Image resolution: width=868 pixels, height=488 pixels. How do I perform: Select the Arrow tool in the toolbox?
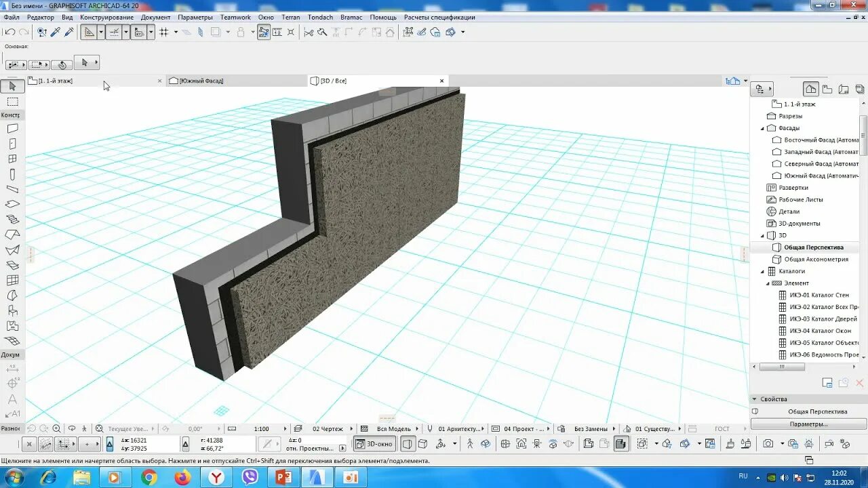click(12, 86)
